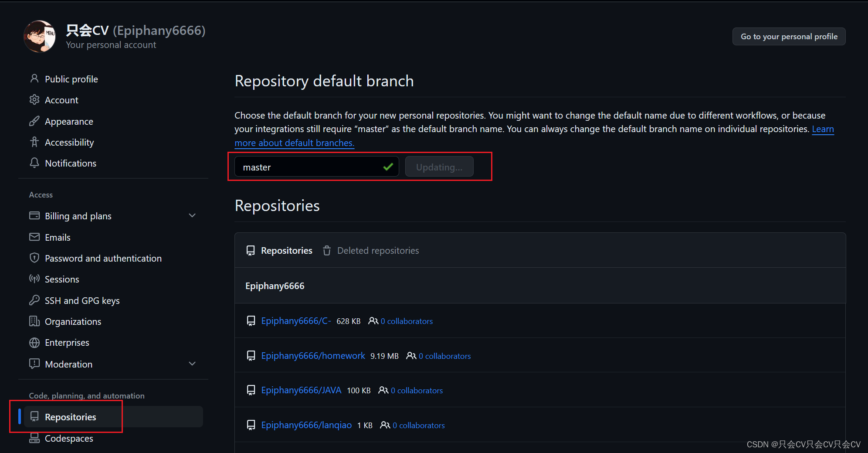Click the Appearance paintbrush icon
The height and width of the screenshot is (453, 868).
pos(34,121)
